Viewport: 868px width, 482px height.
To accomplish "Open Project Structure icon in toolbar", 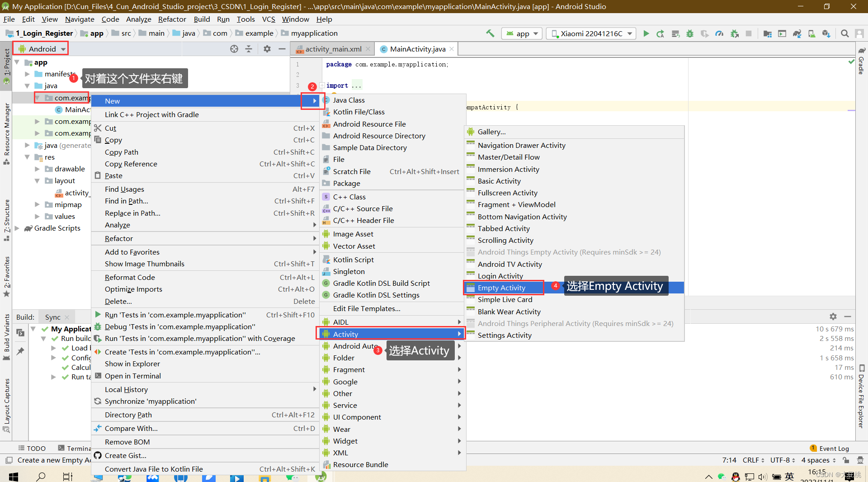I will pyautogui.click(x=768, y=33).
